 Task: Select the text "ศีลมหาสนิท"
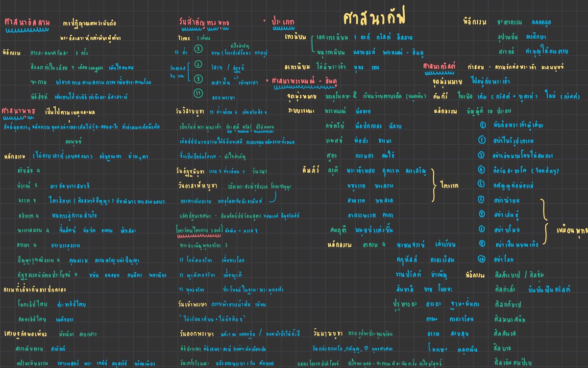(x=510, y=319)
